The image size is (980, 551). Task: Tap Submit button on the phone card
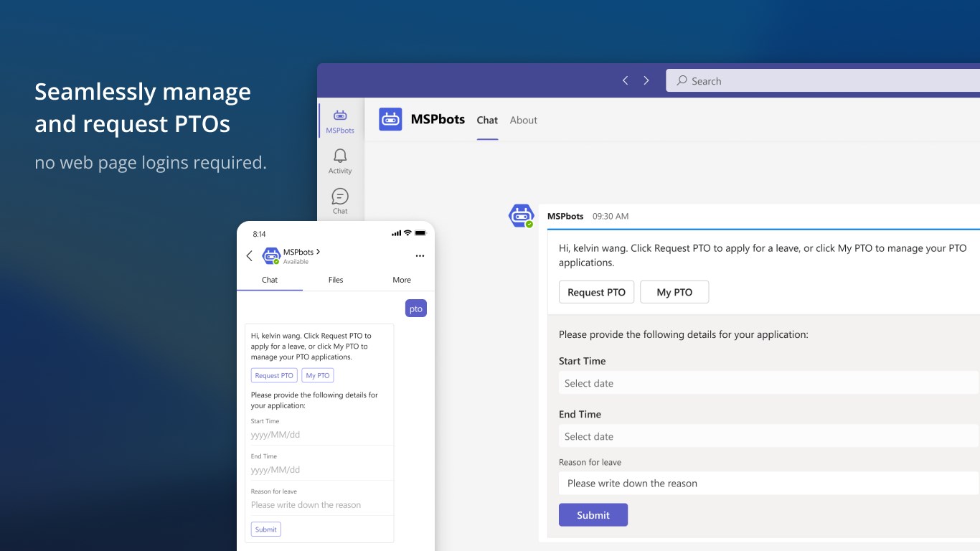click(x=265, y=529)
